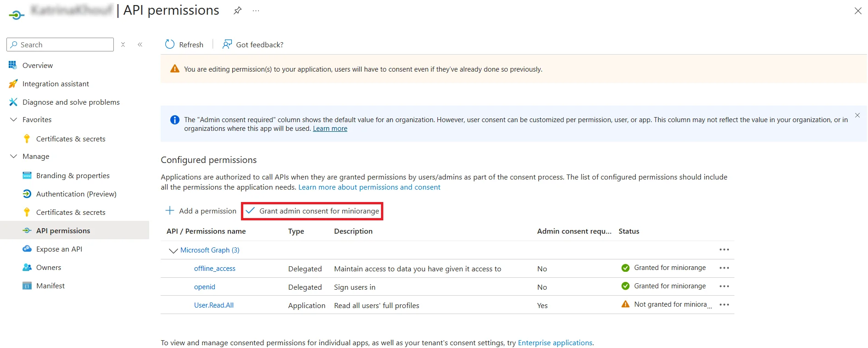Viewport: 868px width, 348px height.
Task: Open the openid permission
Action: (x=205, y=286)
